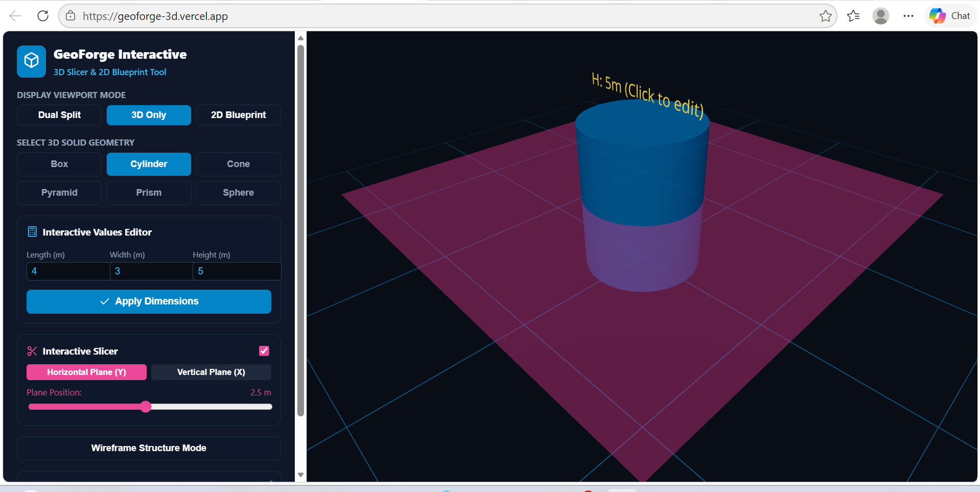Choose Vertical Plane (X) slicing
980x492 pixels.
[211, 372]
